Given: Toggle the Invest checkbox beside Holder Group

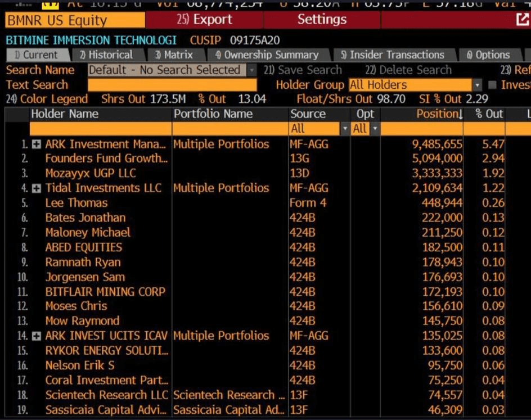Looking at the screenshot, I should 492,84.
